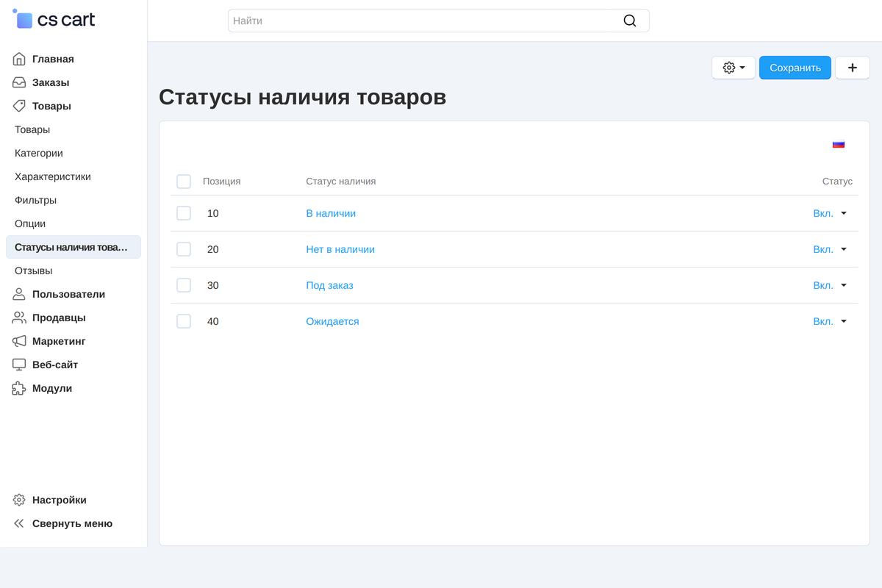
Task: Click position value 20
Action: (x=213, y=249)
